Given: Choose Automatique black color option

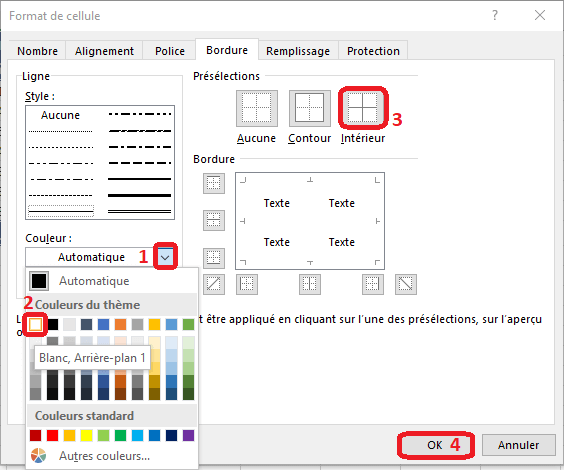Looking at the screenshot, I should coord(112,281).
